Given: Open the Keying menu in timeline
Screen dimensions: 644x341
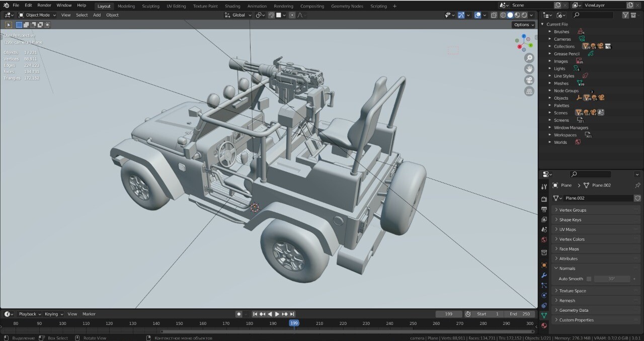Looking at the screenshot, I should click(x=54, y=314).
